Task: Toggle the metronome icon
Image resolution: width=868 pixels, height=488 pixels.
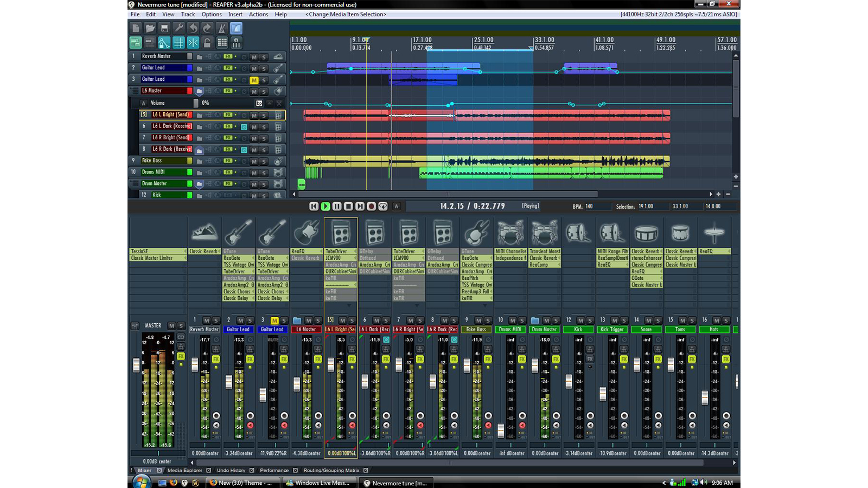Action: 221,28
